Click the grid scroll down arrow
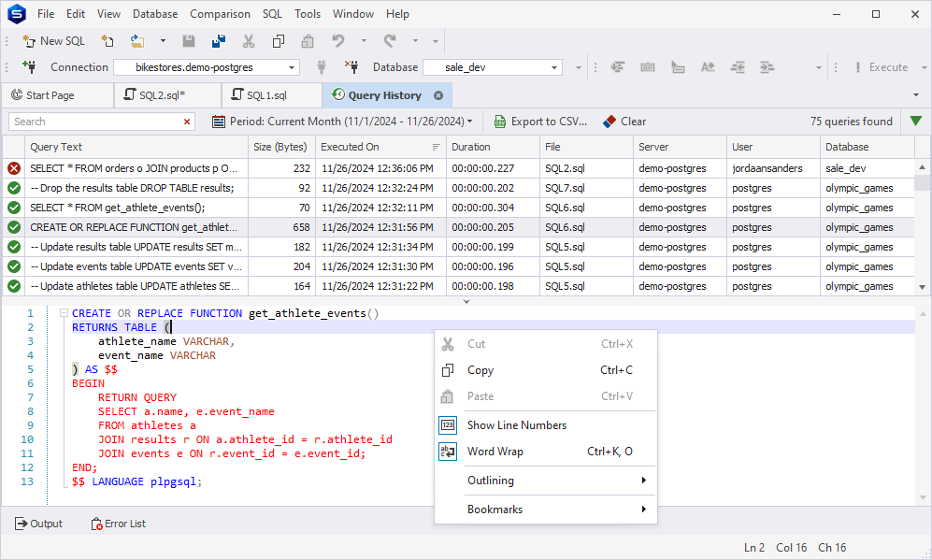The height and width of the screenshot is (560, 932). click(x=922, y=287)
